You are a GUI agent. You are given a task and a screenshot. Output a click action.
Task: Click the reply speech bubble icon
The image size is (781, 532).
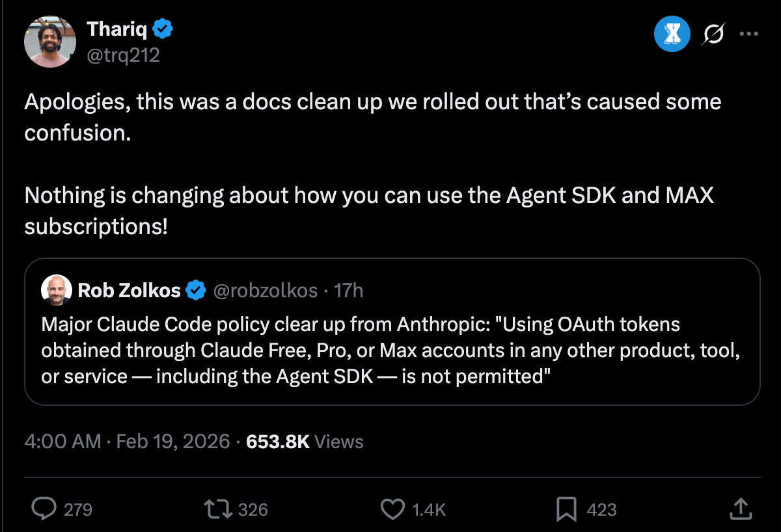coord(44,509)
